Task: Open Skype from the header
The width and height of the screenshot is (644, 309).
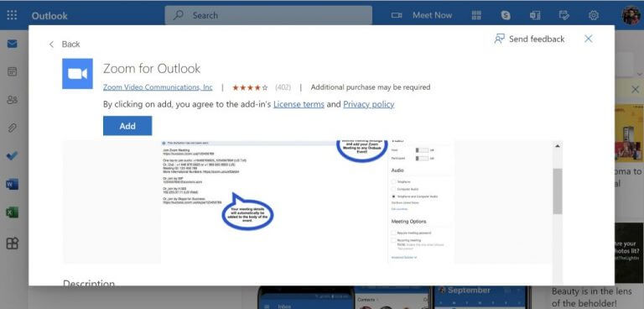Action: [506, 15]
